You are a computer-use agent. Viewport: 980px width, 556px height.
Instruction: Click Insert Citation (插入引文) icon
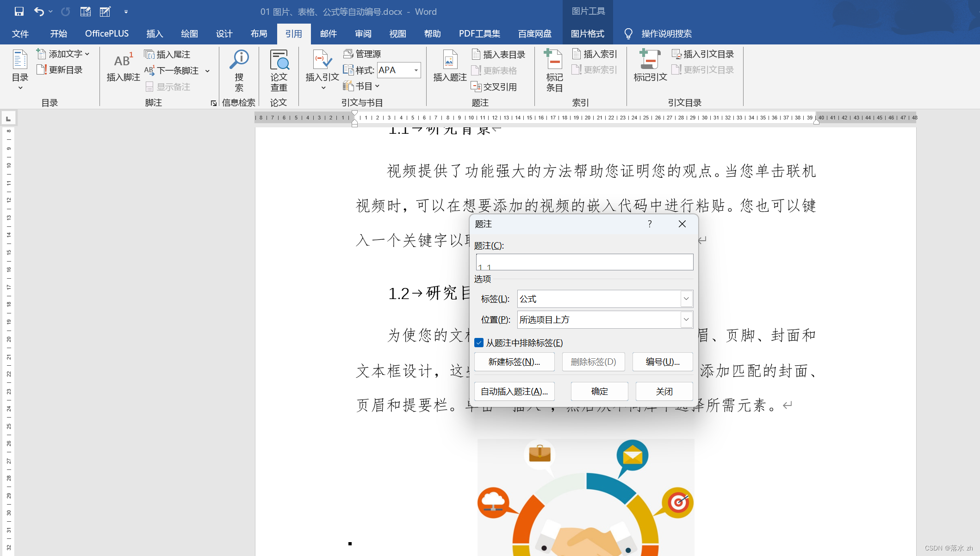click(x=323, y=60)
